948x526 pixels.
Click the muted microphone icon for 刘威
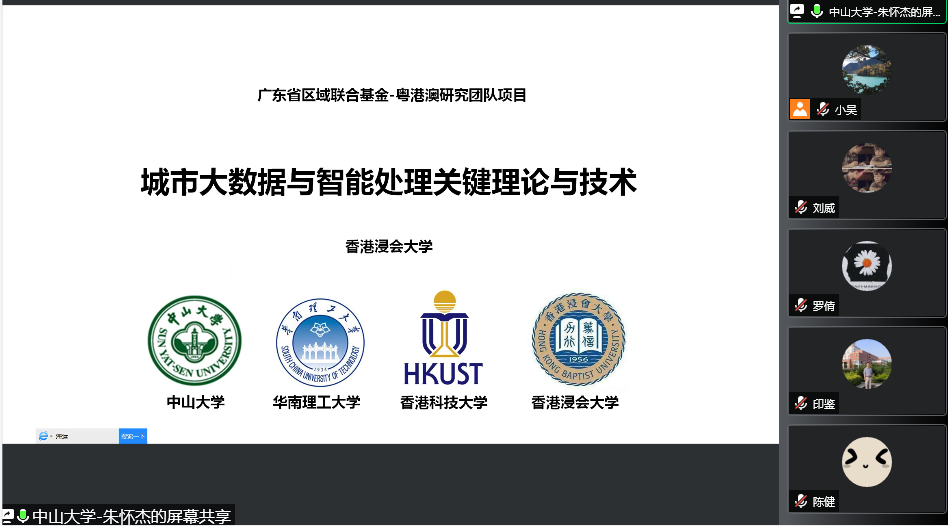(x=801, y=208)
